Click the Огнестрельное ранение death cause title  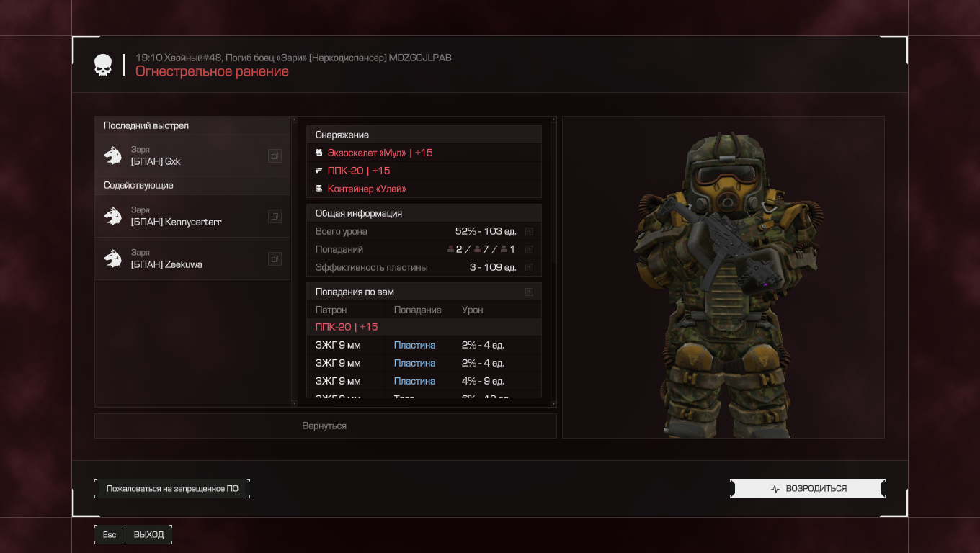(x=212, y=71)
